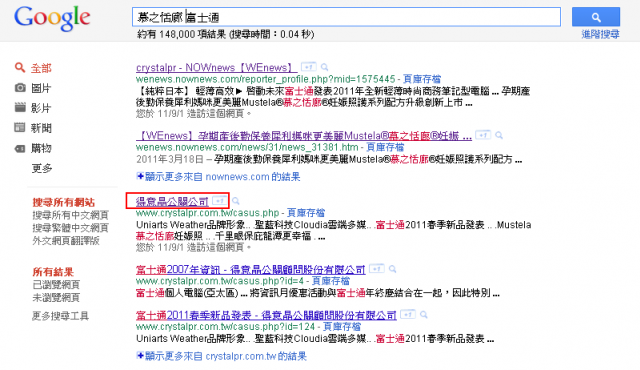
Task: Click preview magnifier beside 富士通2007年資訊 result
Action: (x=392, y=269)
